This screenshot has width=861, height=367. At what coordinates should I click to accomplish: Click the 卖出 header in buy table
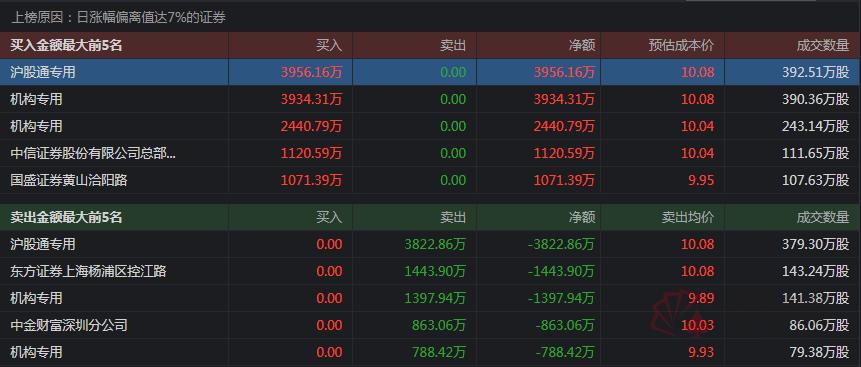coord(453,46)
